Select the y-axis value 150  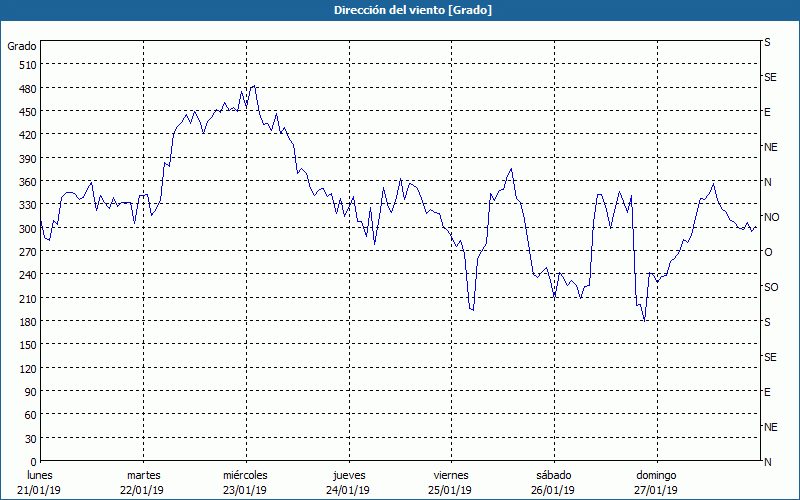[28, 345]
